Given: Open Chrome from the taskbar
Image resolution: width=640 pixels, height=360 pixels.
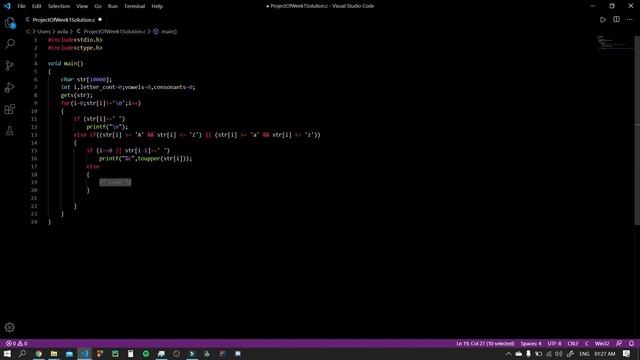Looking at the screenshot, I should (38, 354).
